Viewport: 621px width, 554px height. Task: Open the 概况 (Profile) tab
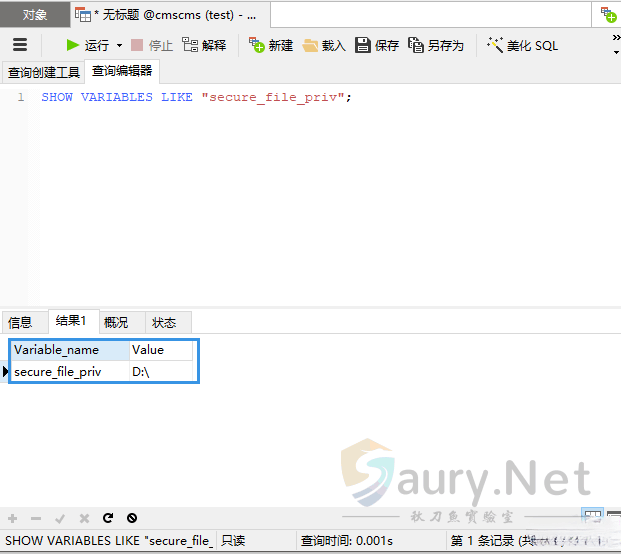click(x=116, y=322)
